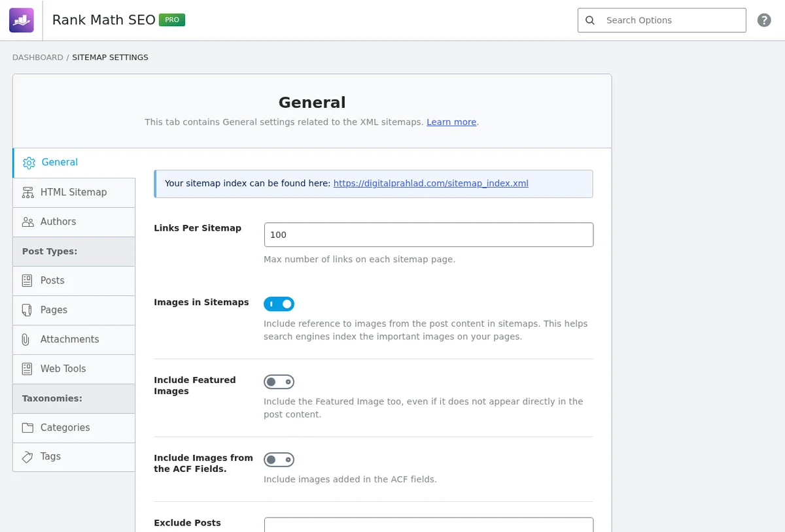Screen dimensions: 785x532
Task: Click the General gear icon
Action: tap(29, 163)
